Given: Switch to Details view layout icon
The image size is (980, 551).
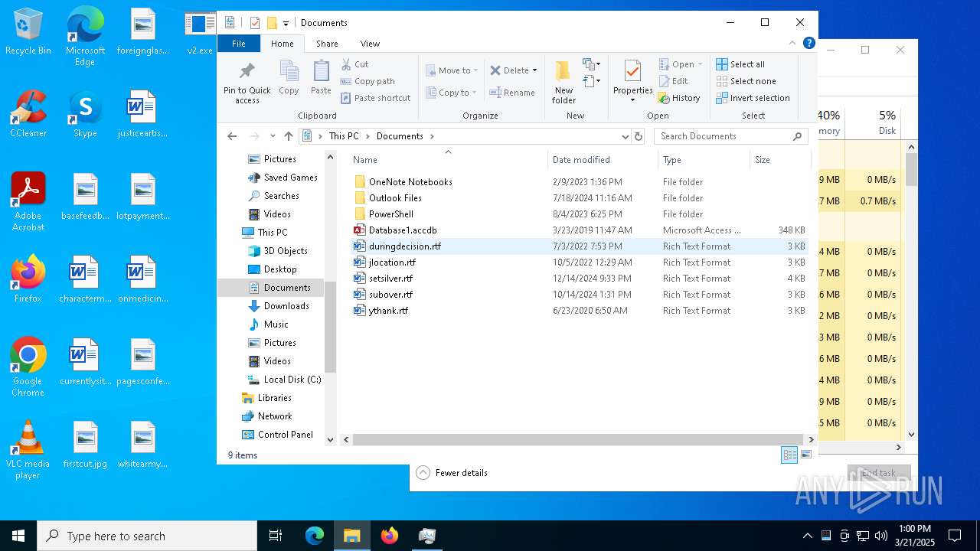Looking at the screenshot, I should click(x=789, y=455).
